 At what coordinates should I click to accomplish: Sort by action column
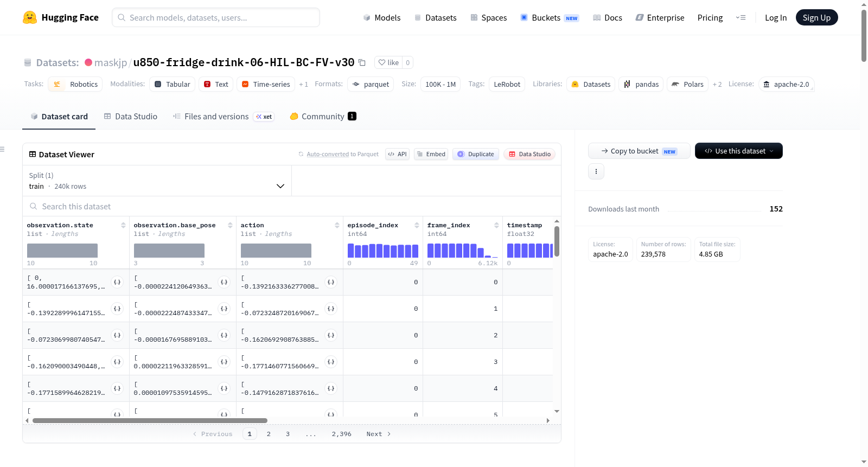pyautogui.click(x=337, y=225)
